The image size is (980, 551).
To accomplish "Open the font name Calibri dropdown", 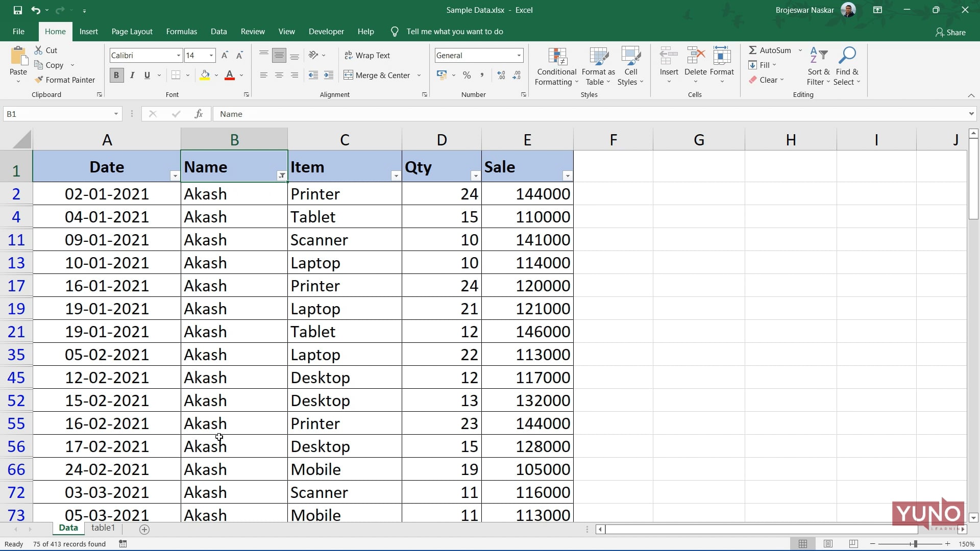I will click(x=178, y=55).
